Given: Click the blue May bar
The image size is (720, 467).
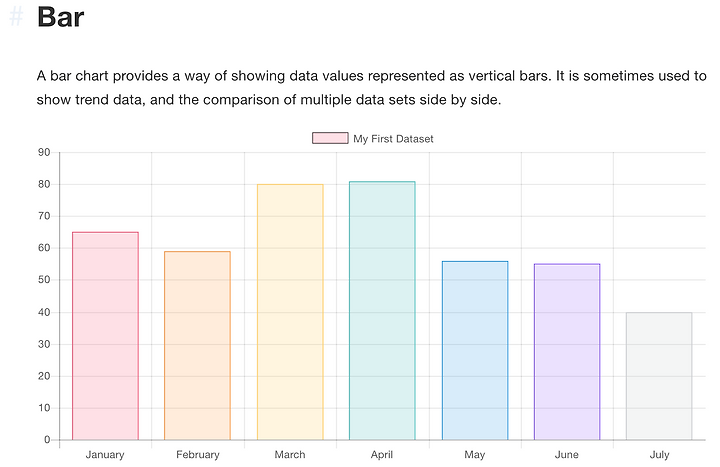Looking at the screenshot, I should click(475, 350).
